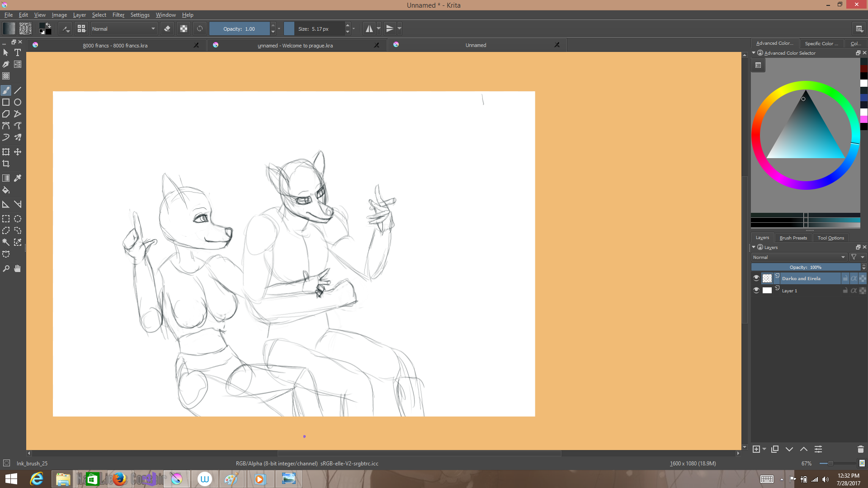
Task: Open the brush blending mode Normal dropdown
Action: [123, 29]
